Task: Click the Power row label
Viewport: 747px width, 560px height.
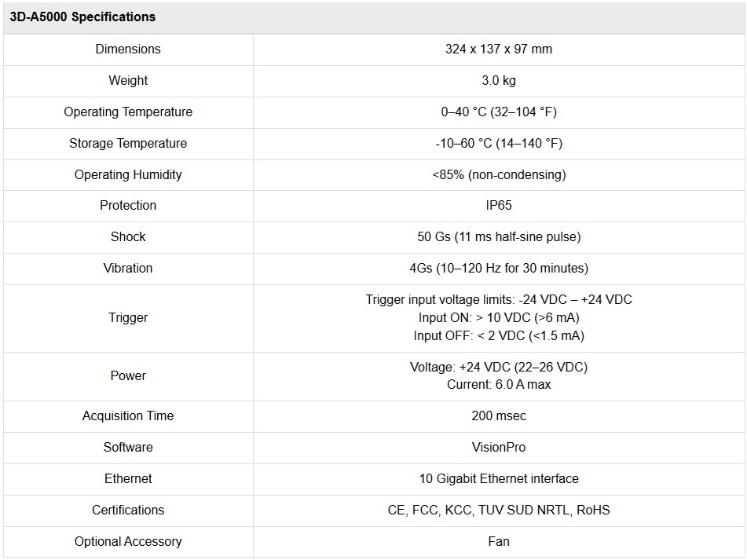Action: tap(128, 376)
